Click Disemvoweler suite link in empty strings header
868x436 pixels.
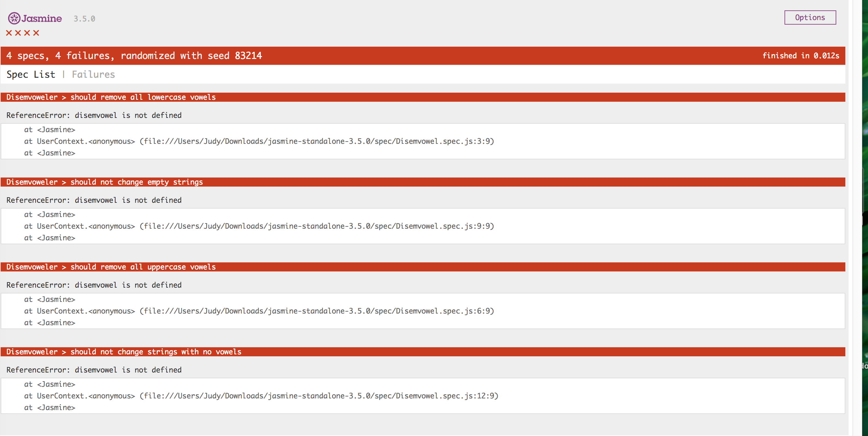pyautogui.click(x=32, y=182)
